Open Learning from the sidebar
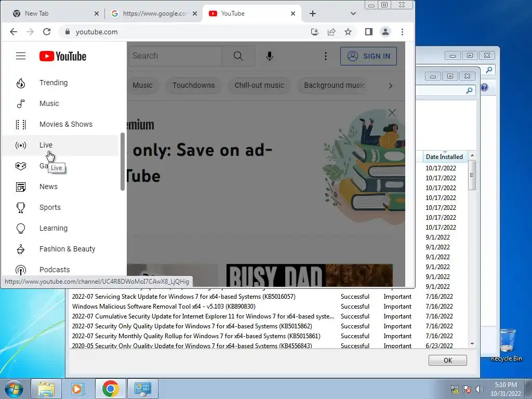Screen dimensions: 532x399 tap(60, 228)
